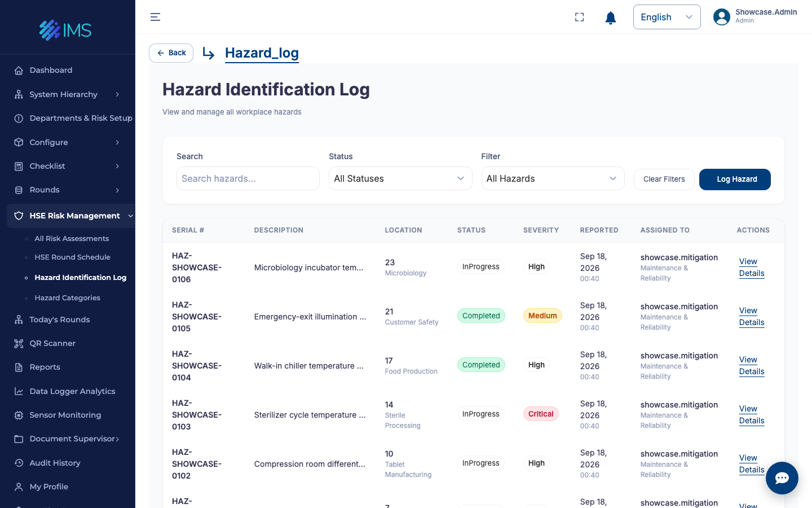
Task: Click the Medium severity badge
Action: 542,316
